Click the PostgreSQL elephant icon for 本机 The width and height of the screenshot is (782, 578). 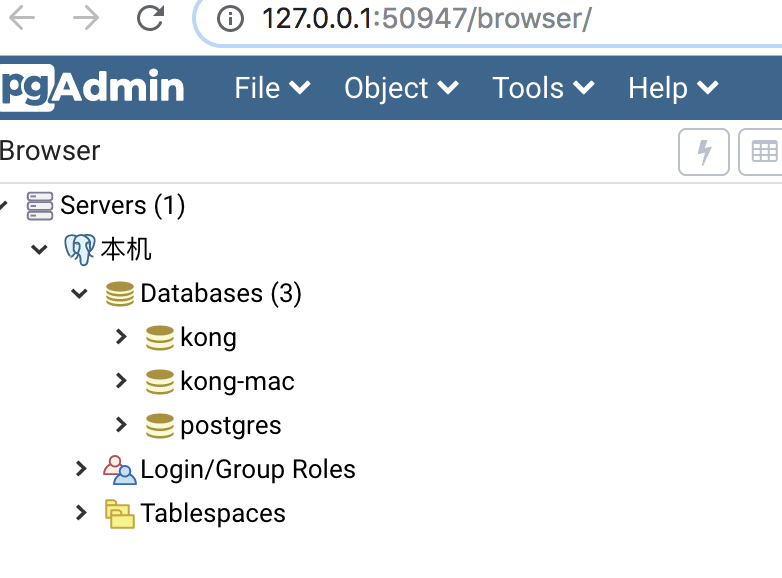click(x=80, y=249)
